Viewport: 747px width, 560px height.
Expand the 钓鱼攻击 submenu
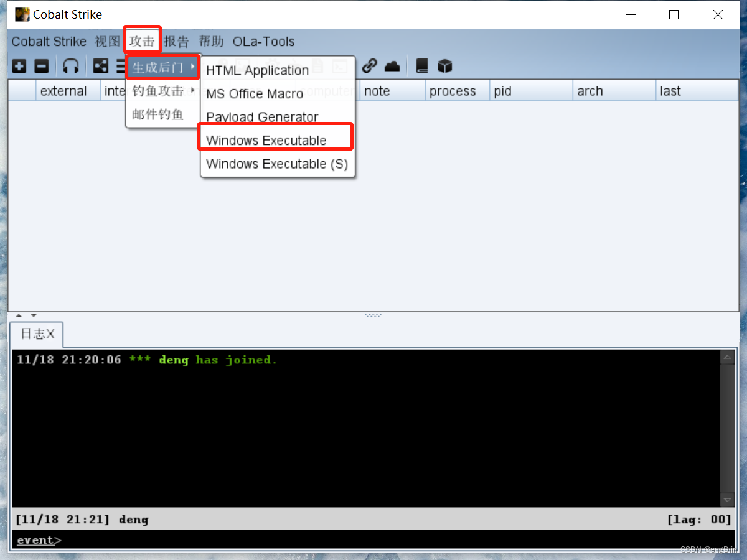pyautogui.click(x=163, y=91)
